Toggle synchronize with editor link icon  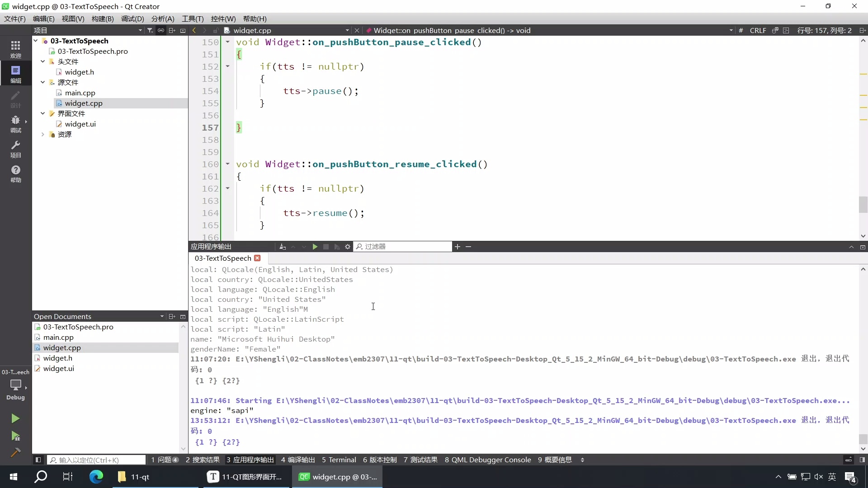point(161,30)
